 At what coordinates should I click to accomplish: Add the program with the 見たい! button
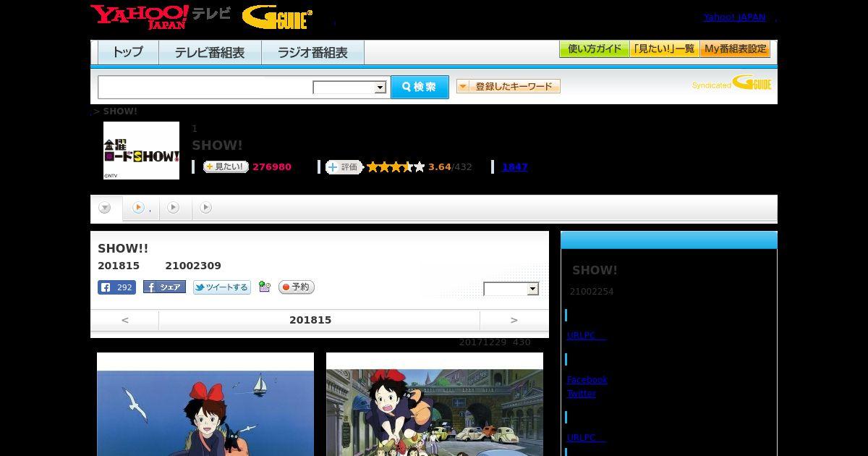(226, 167)
